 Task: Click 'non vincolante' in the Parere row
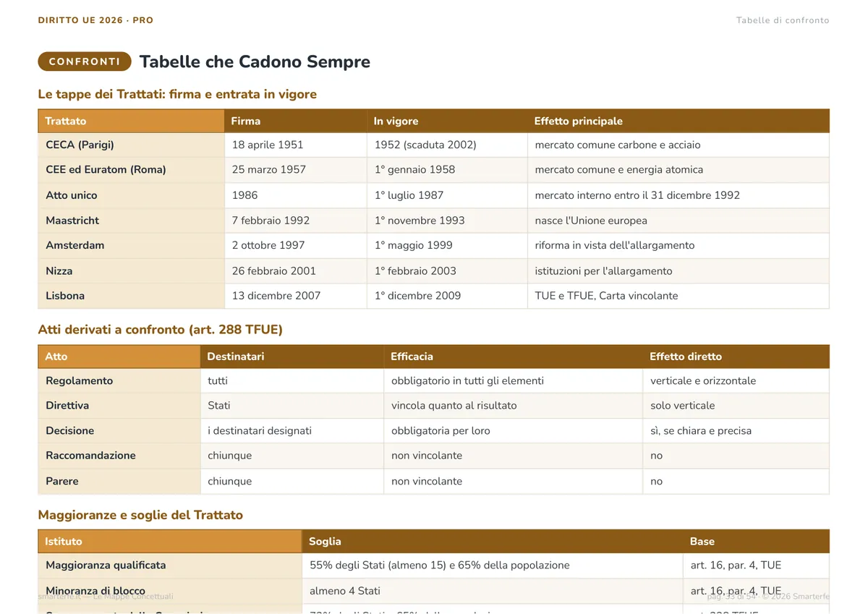coord(427,482)
